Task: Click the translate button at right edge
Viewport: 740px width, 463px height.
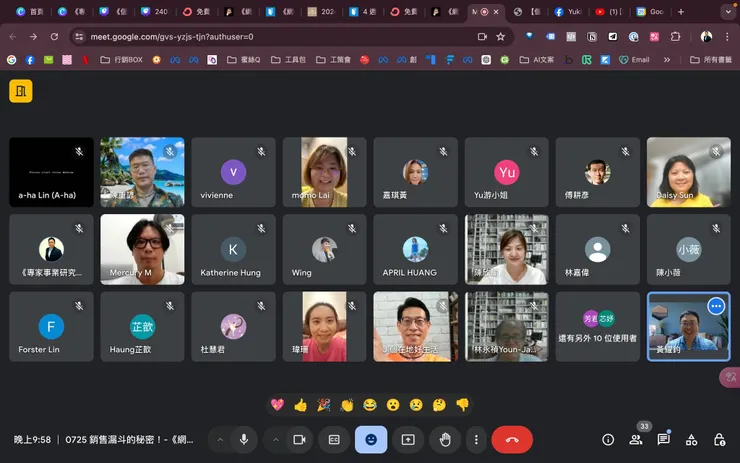Action: click(731, 377)
